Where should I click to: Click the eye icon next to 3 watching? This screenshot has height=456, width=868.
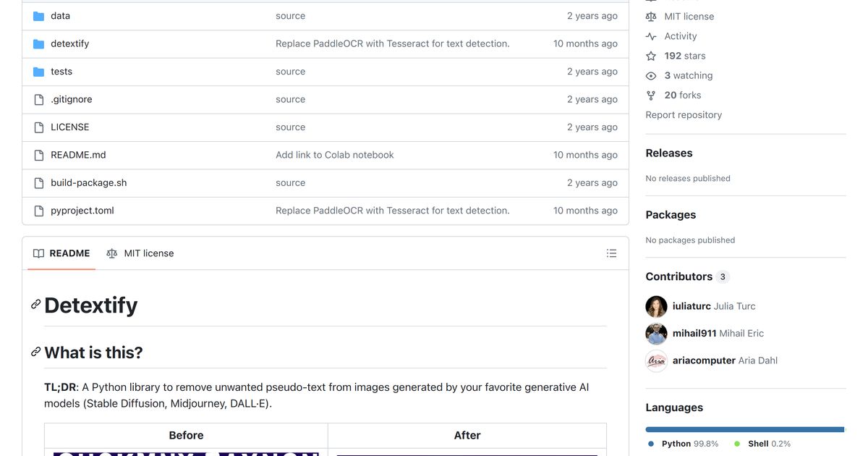pos(651,75)
